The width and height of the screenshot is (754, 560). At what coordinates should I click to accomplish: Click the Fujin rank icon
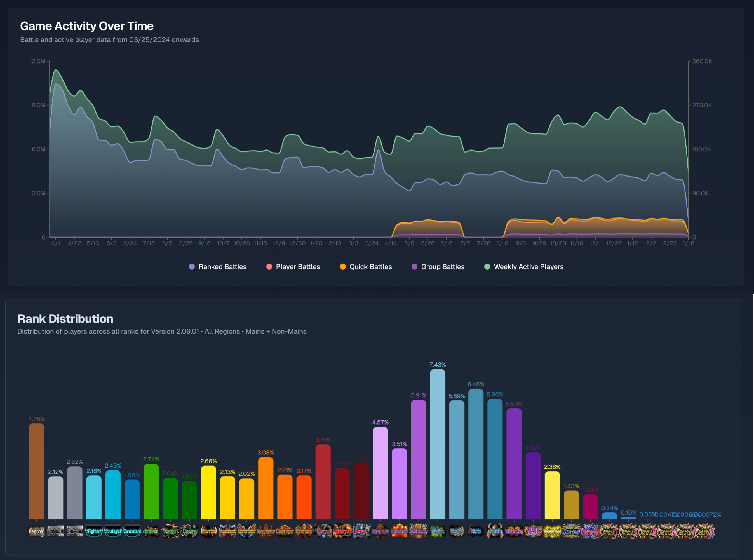click(x=438, y=531)
